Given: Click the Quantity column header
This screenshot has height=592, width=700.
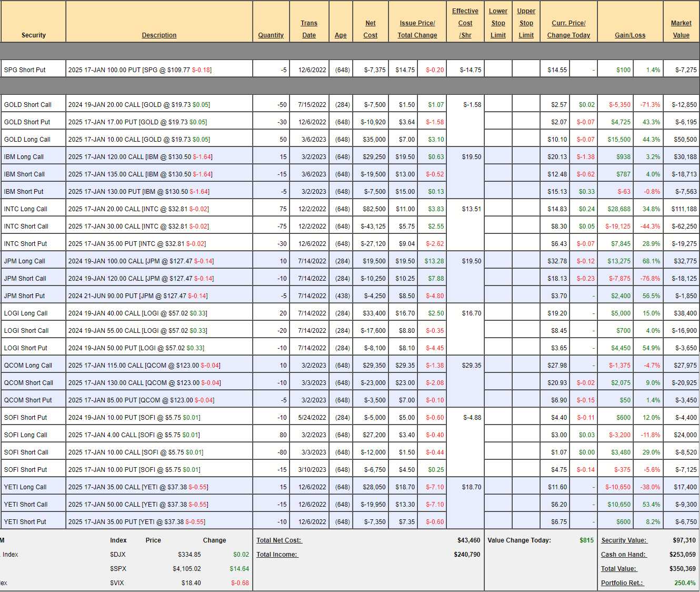Looking at the screenshot, I should point(271,35).
